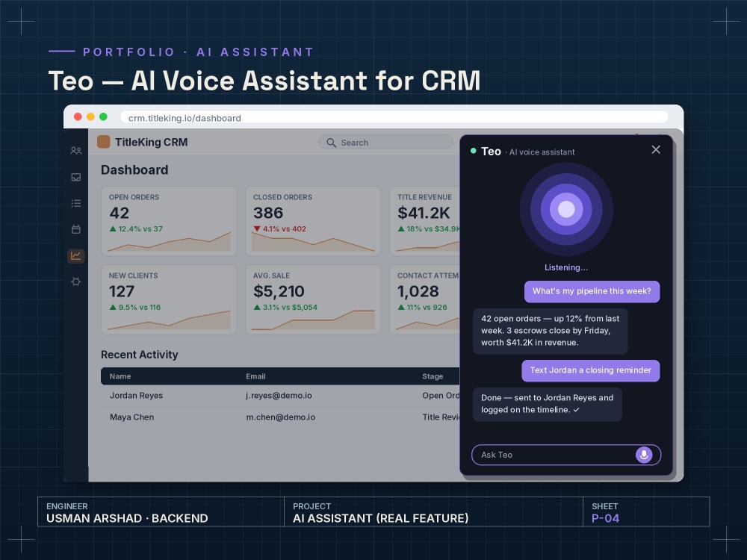The width and height of the screenshot is (747, 560).
Task: Click the Teo listening orb
Action: 566,209
